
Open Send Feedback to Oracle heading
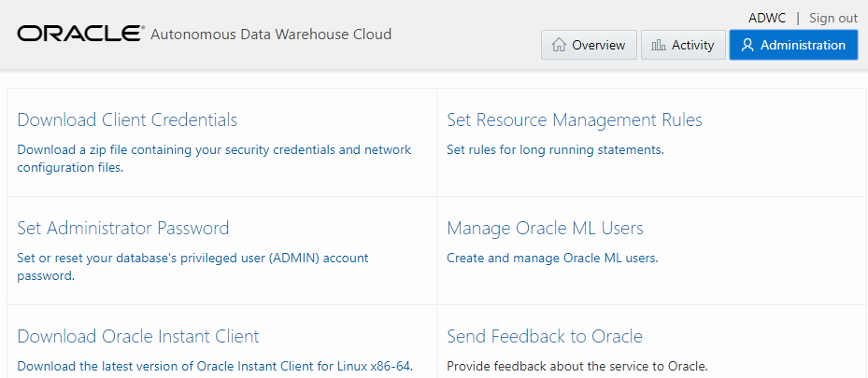(544, 336)
